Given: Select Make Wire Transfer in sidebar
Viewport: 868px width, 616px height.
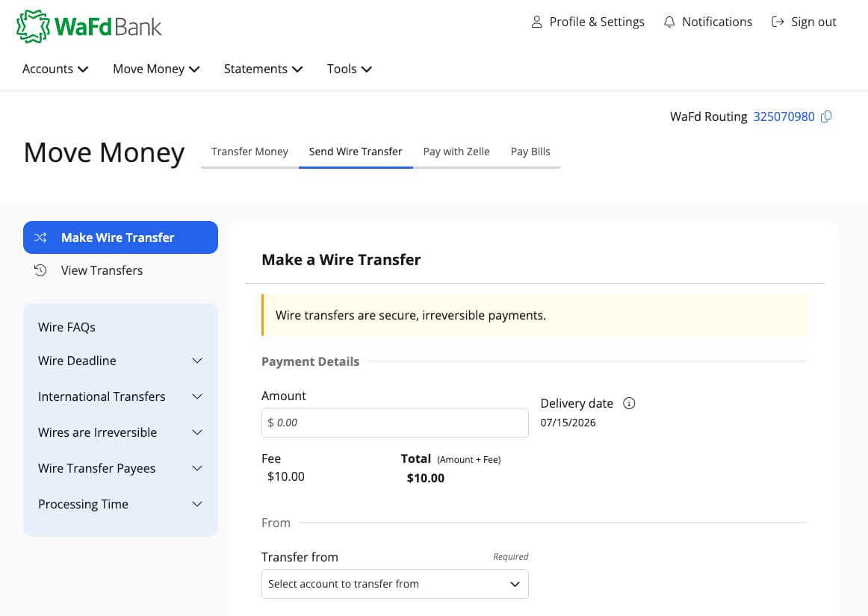Looking at the screenshot, I should pyautogui.click(x=121, y=237).
